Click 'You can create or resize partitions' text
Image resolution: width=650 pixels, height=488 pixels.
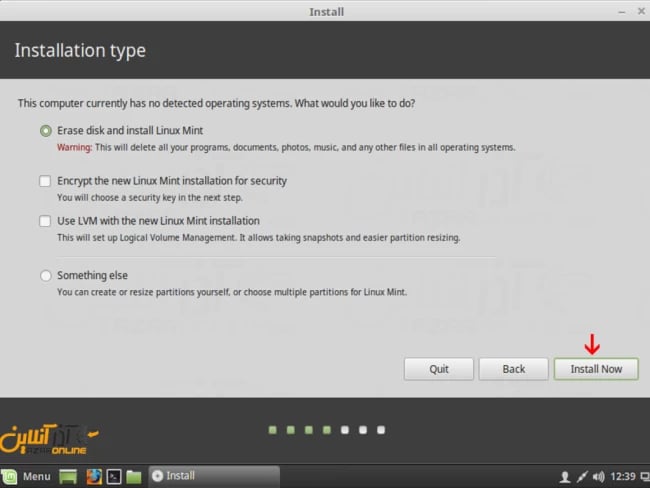pos(232,292)
